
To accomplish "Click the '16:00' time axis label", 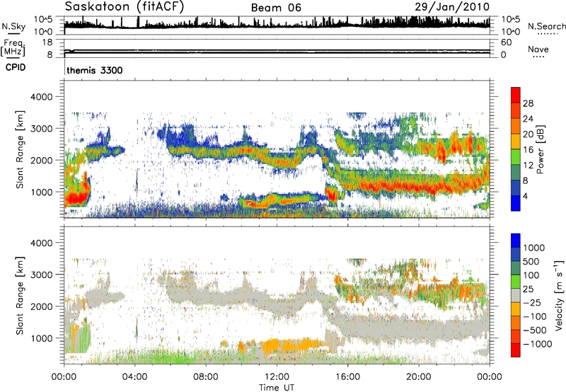I will coord(347,377).
